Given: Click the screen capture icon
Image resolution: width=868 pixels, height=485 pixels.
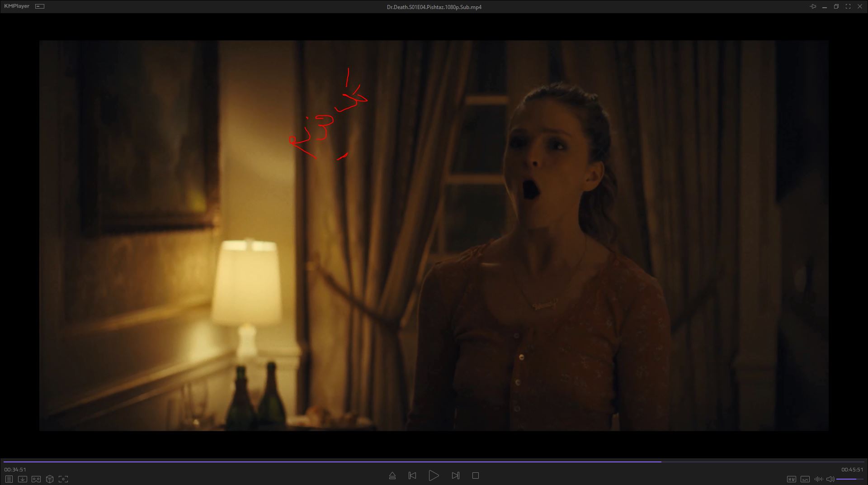Looking at the screenshot, I should coord(63,479).
